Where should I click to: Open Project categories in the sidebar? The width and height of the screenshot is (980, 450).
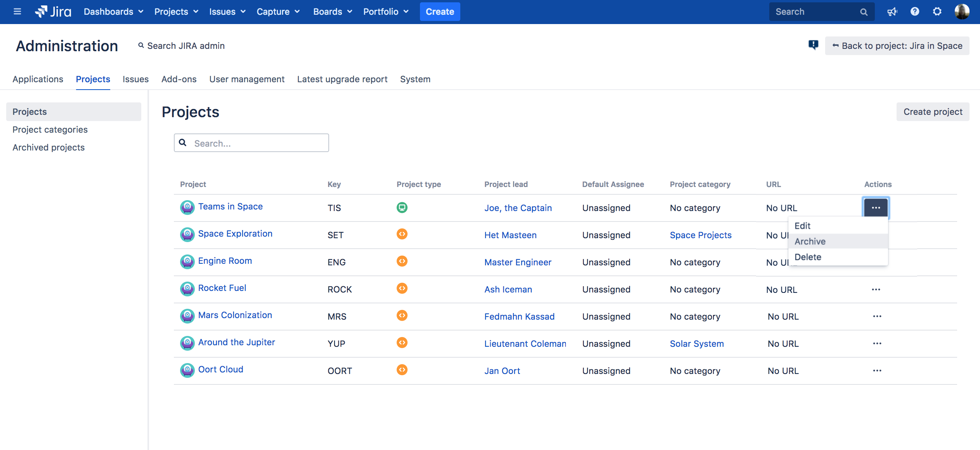point(50,130)
